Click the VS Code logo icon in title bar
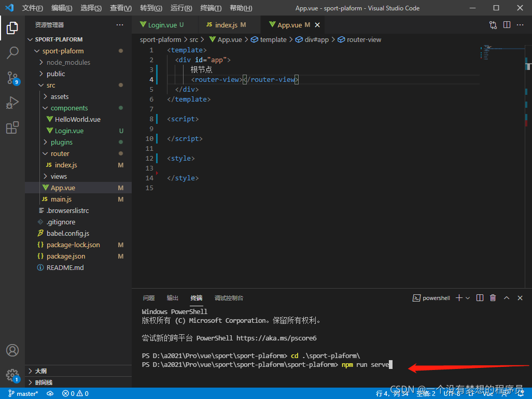This screenshot has width=532, height=399. [x=9, y=7]
